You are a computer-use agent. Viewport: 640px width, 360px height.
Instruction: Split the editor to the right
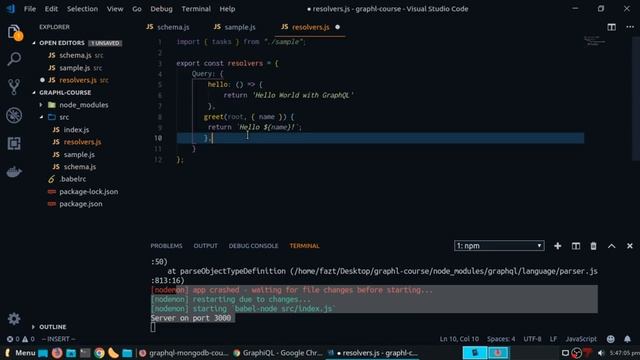[x=611, y=27]
